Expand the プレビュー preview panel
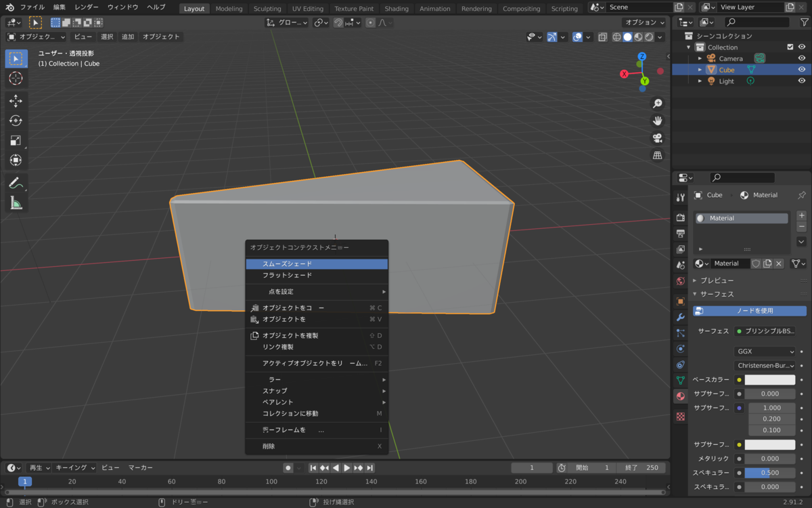Image resolution: width=812 pixels, height=508 pixels. coord(717,280)
